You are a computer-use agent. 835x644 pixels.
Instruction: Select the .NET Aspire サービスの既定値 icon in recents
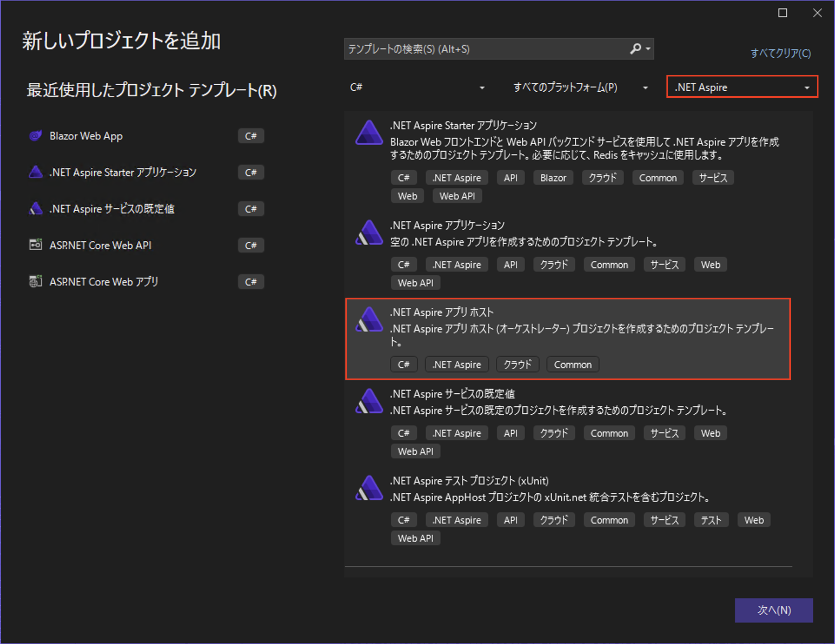pos(36,209)
